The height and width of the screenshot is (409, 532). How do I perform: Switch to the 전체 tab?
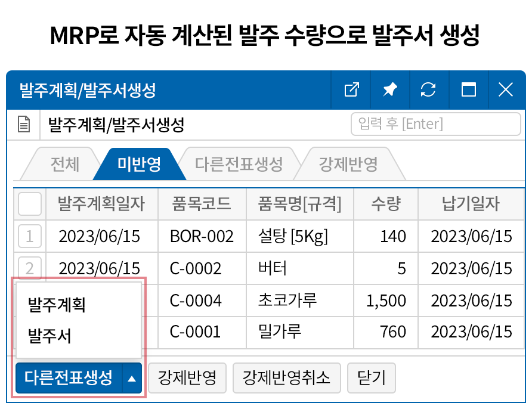pos(65,164)
